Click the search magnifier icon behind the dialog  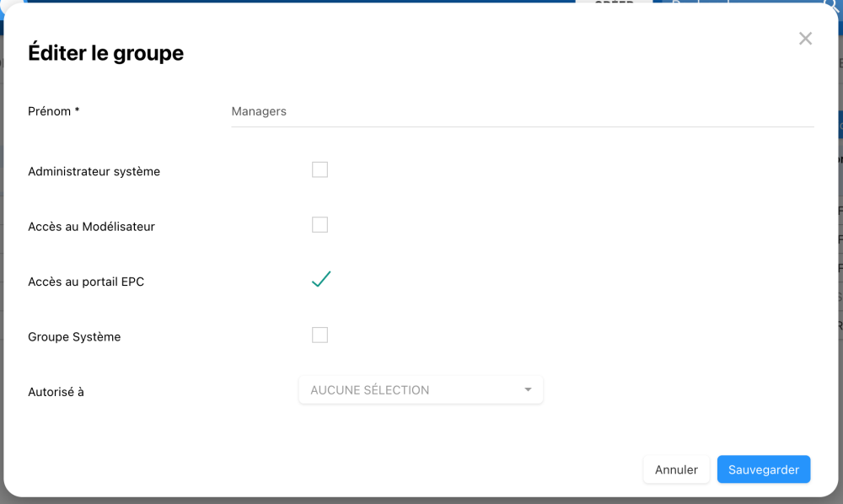831,3
